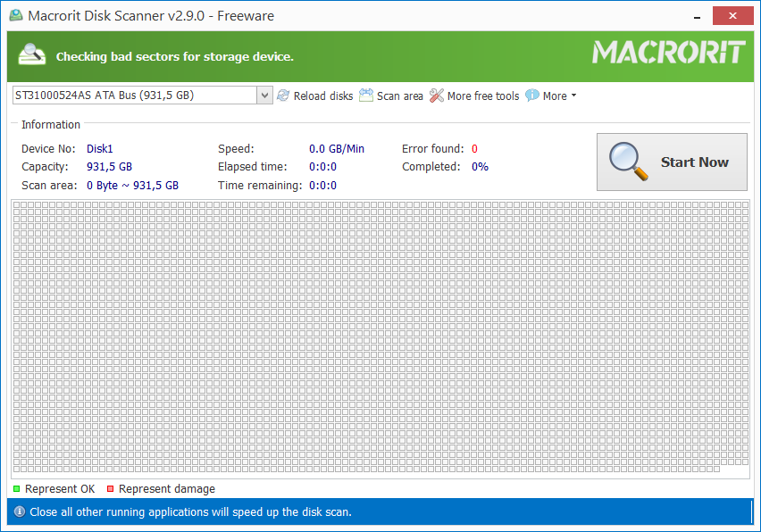Image resolution: width=761 pixels, height=532 pixels.
Task: Open the Scan area tool icon
Action: click(366, 95)
